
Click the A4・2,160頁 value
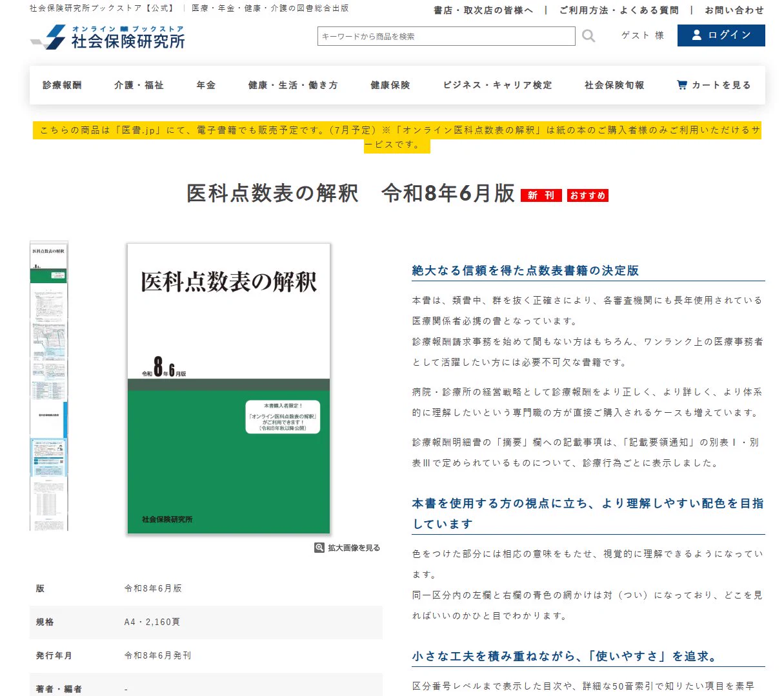pyautogui.click(x=152, y=622)
